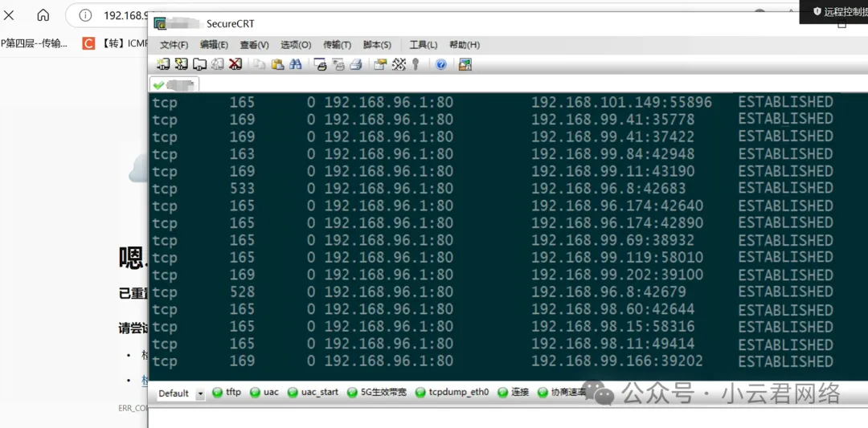
Task: Click the Disconnect icon with red X
Action: coord(235,64)
